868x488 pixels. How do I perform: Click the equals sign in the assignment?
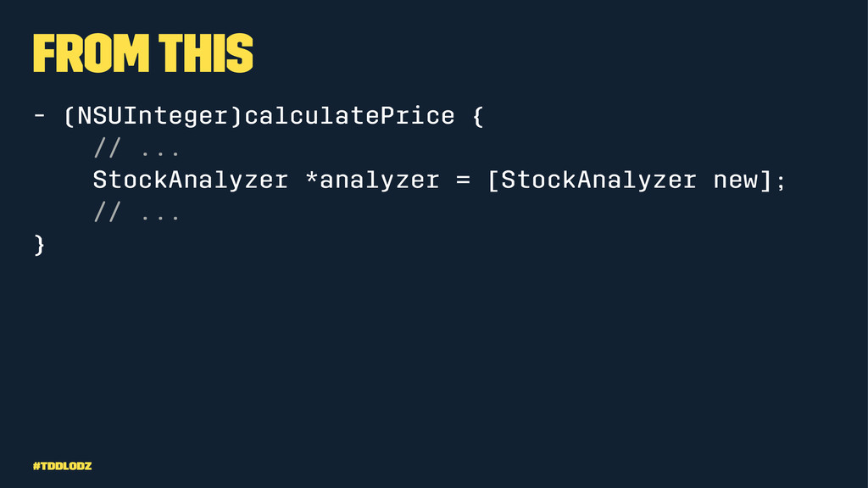pos(464,180)
